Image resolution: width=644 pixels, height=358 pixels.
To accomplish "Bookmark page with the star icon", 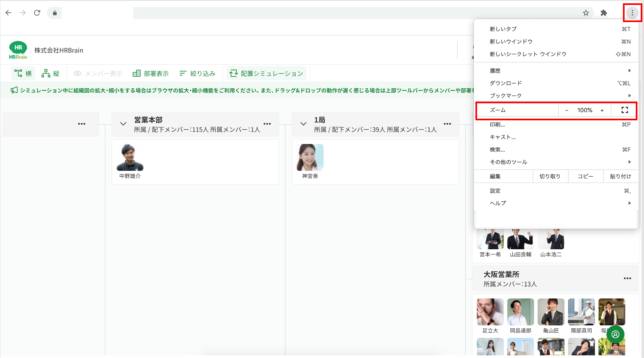I will tap(586, 13).
